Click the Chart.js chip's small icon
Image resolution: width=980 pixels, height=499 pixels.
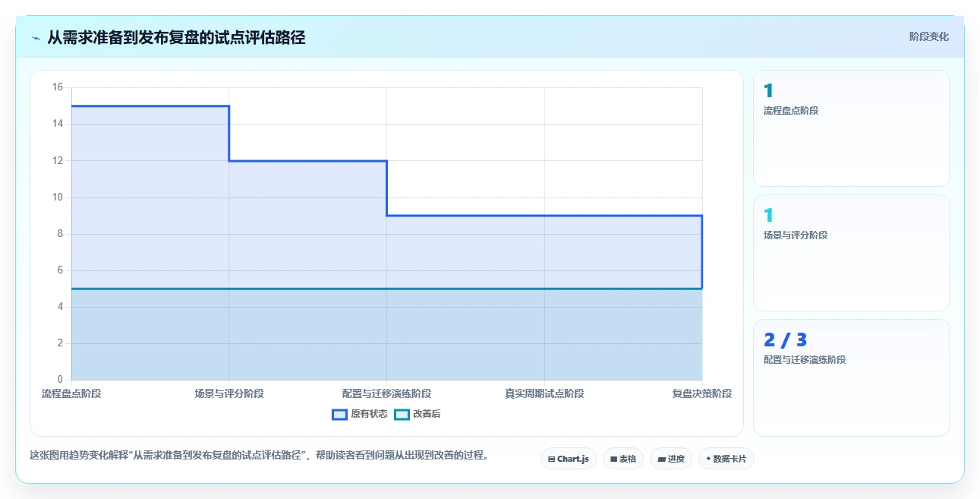[x=551, y=459]
